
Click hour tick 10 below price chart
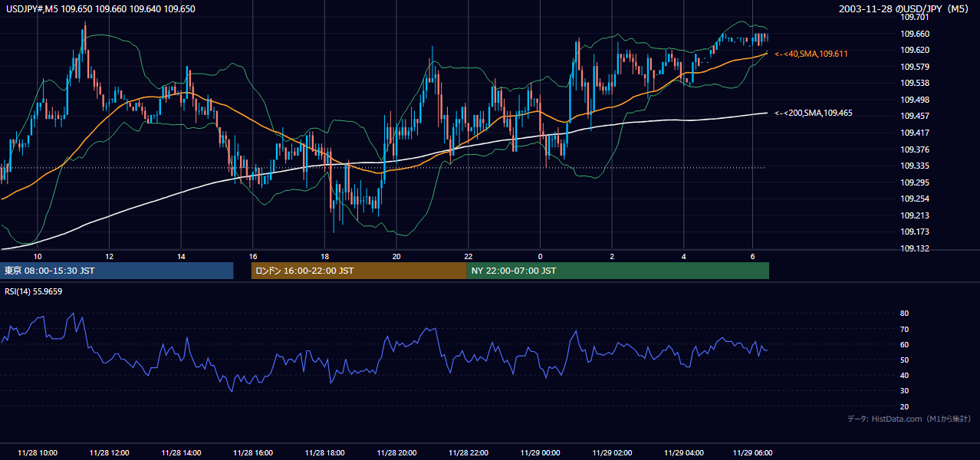pos(38,256)
